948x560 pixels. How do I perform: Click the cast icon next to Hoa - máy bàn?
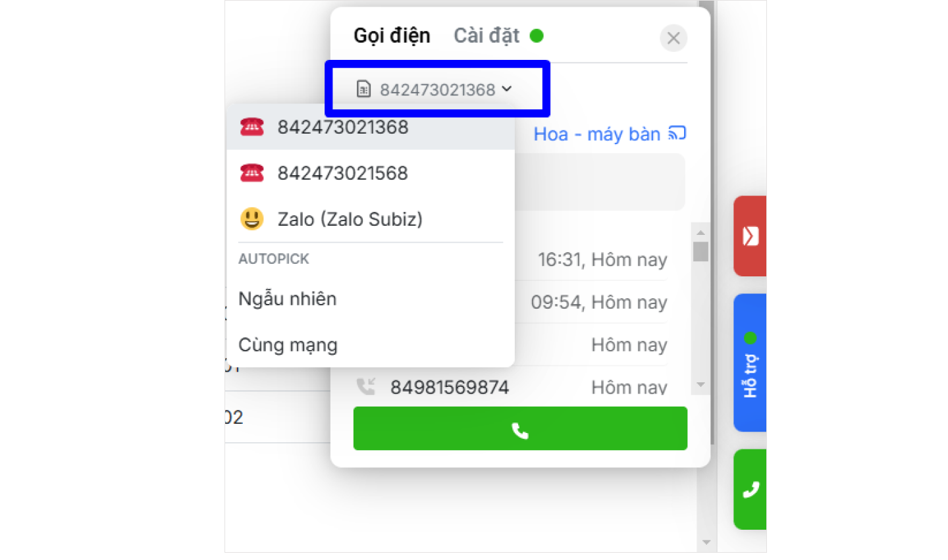[x=677, y=134]
